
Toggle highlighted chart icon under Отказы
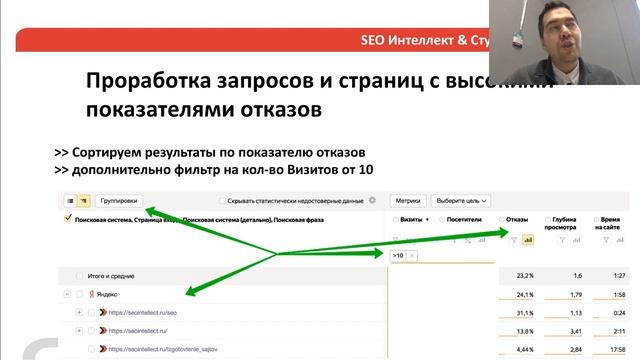(x=528, y=240)
